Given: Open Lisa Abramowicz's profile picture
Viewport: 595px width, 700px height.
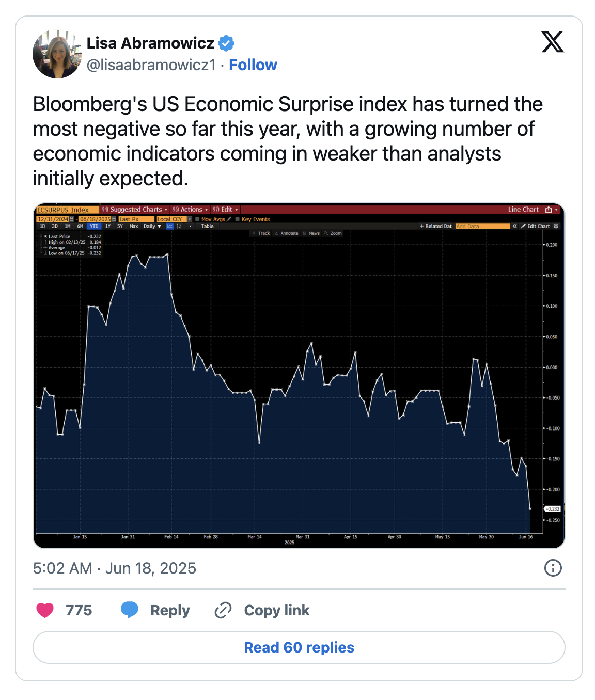Looking at the screenshot, I should [x=57, y=54].
